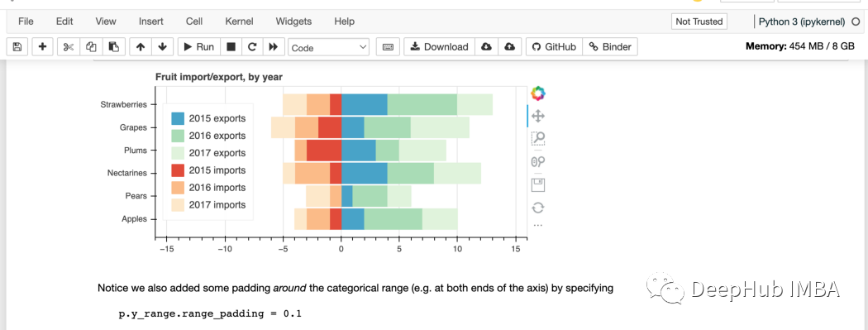This screenshot has height=330, width=868.
Task: Cut selected cells with scissors icon
Action: tap(69, 47)
